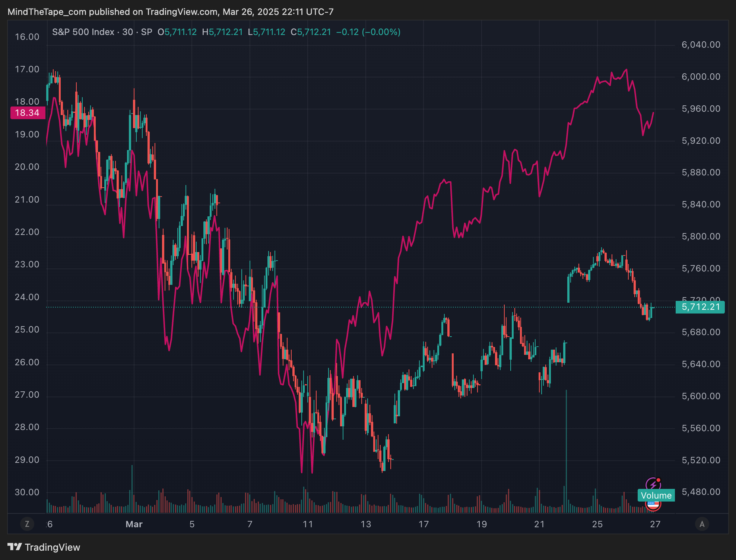Click the 17 date on time axis

pos(423,524)
